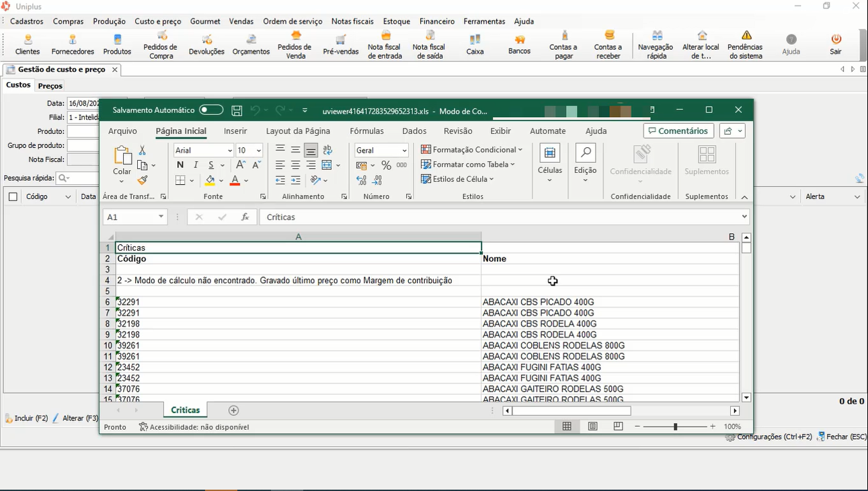Click the decrease decimal places icon
The height and width of the screenshot is (491, 868).
tap(377, 180)
